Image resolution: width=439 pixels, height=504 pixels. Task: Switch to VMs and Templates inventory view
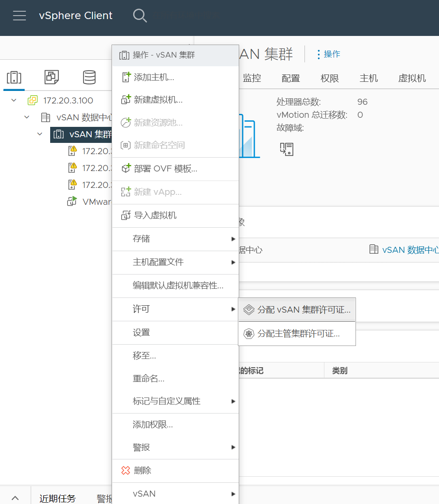tap(51, 77)
